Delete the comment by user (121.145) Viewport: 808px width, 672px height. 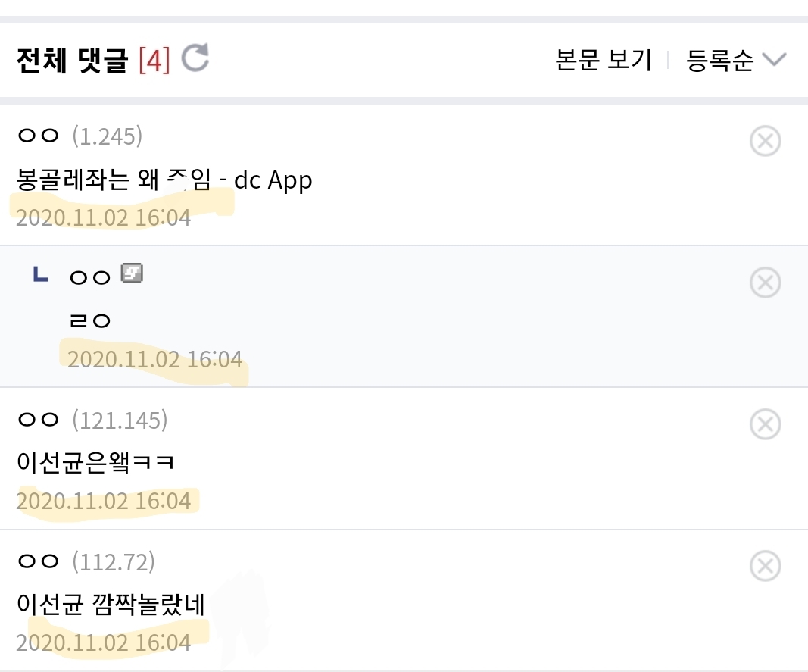click(765, 424)
